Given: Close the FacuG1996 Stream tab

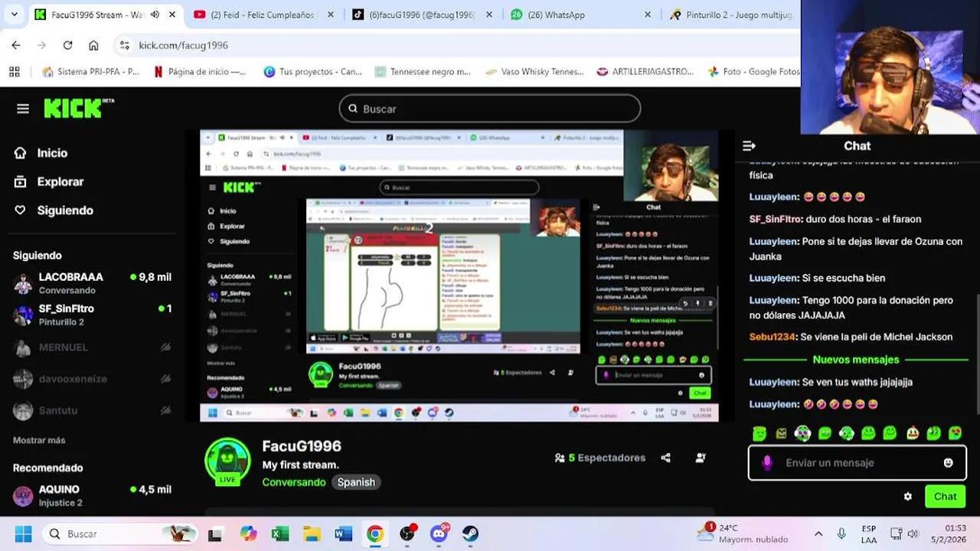Looking at the screenshot, I should (x=171, y=15).
